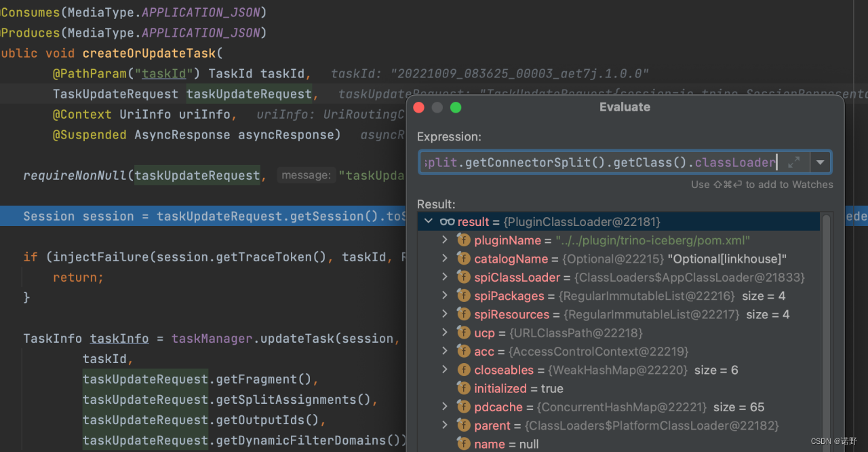The width and height of the screenshot is (868, 452).
Task: Click the expand-editor arrows icon in expression field
Action: 793,162
